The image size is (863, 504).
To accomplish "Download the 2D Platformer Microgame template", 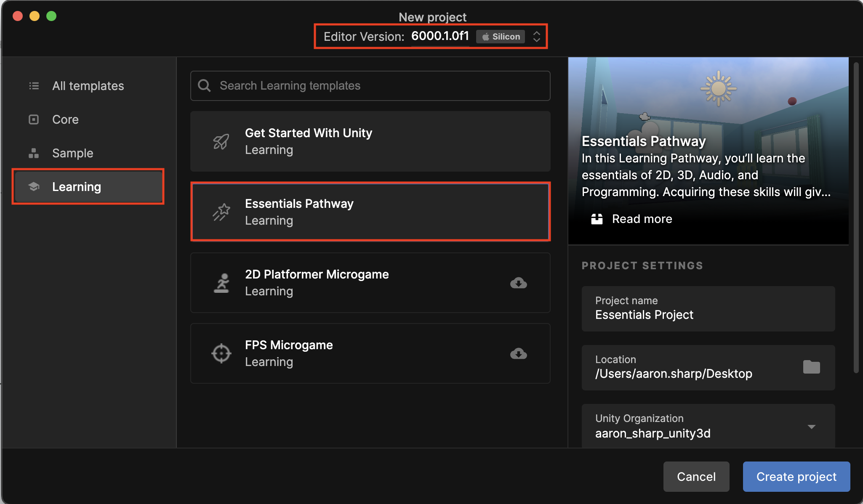I will (518, 283).
